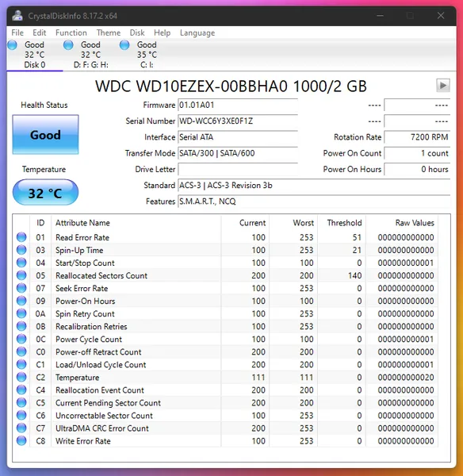463x476 pixels.
Task: Open the Function menu
Action: click(71, 33)
